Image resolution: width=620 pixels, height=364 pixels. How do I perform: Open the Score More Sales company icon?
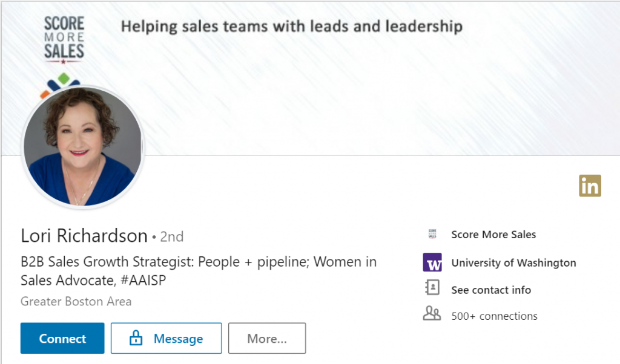(432, 234)
